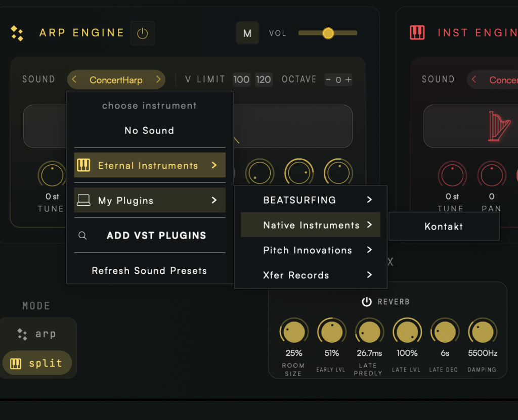Expand the Eternal Instruments chevron
518x420 pixels.
(214, 165)
